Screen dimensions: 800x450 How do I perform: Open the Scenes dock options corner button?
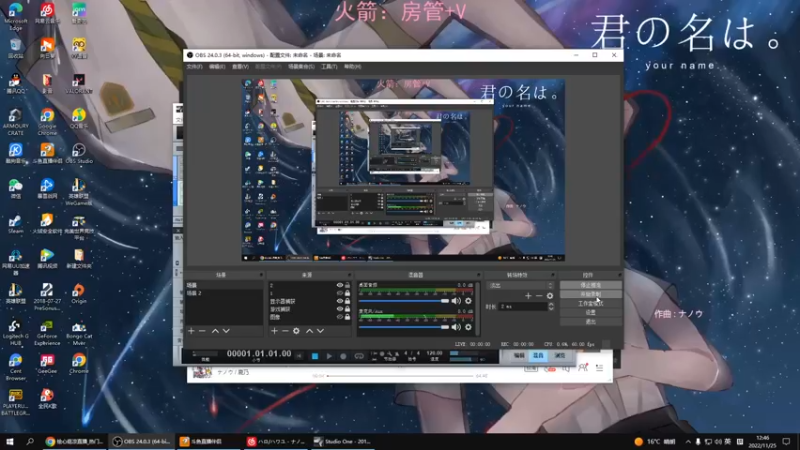point(261,275)
